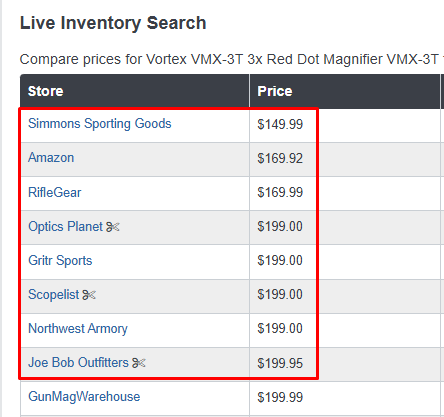Follow the Gritr Sports link
444x417 pixels.
(x=60, y=261)
